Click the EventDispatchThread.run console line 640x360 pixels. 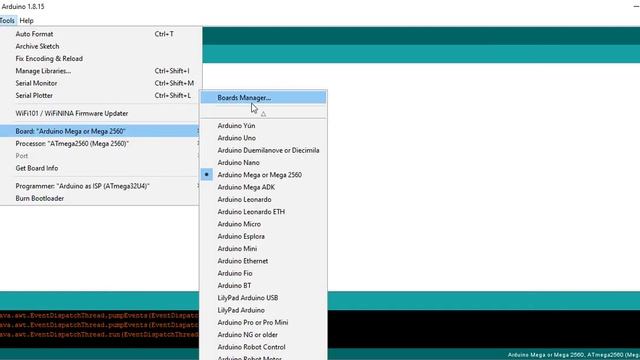tap(99, 334)
